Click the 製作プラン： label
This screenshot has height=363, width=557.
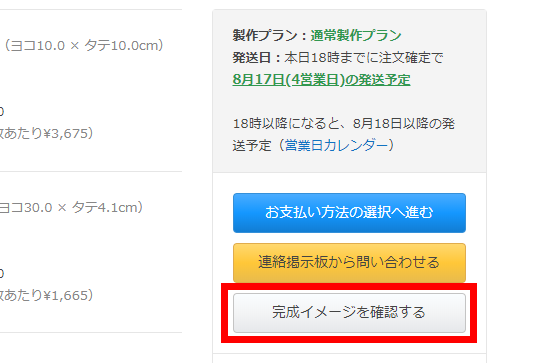click(271, 36)
